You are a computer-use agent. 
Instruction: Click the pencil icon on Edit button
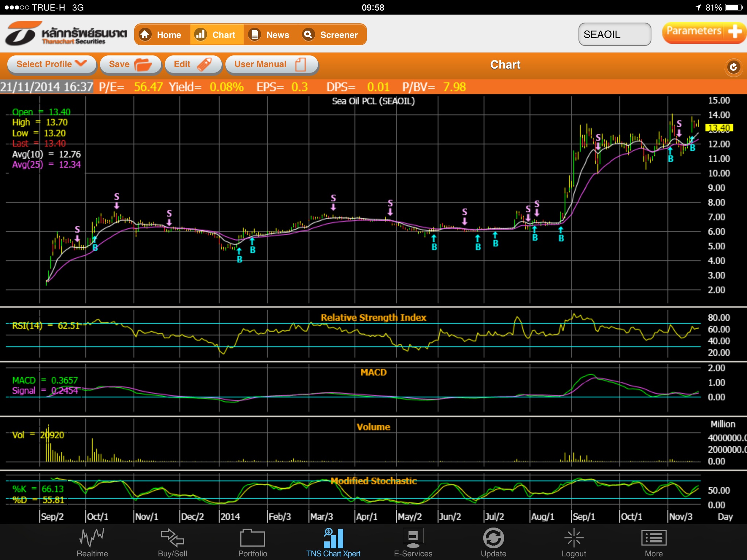204,65
